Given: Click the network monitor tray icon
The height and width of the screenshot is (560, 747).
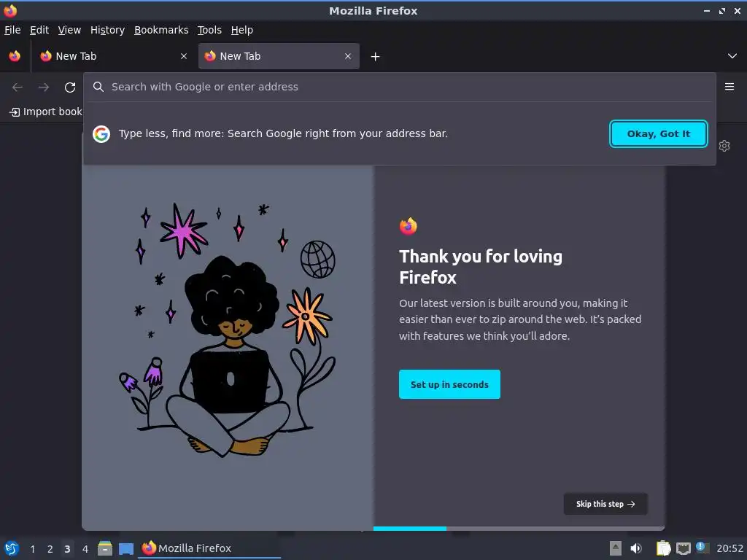Looking at the screenshot, I should click(x=683, y=548).
